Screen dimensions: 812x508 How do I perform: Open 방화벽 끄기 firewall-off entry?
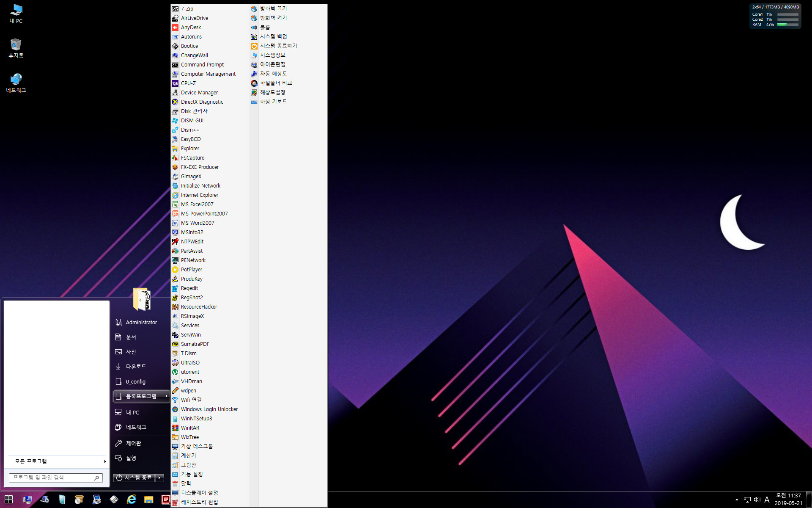coord(288,8)
